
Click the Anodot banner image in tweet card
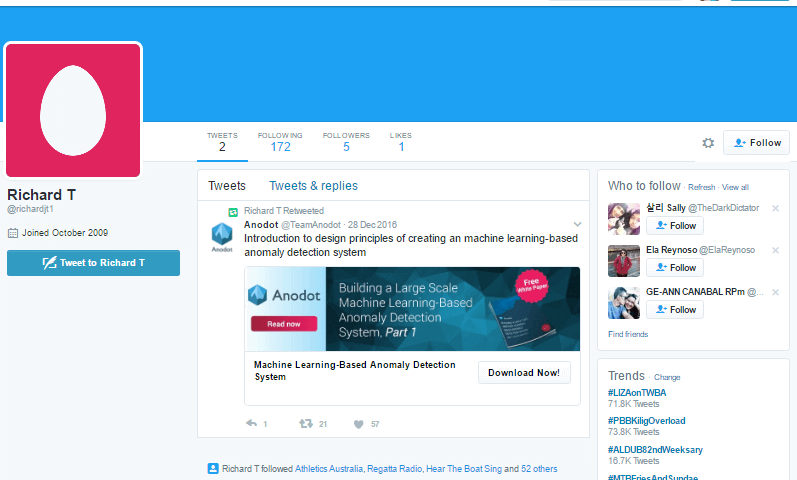coord(412,309)
